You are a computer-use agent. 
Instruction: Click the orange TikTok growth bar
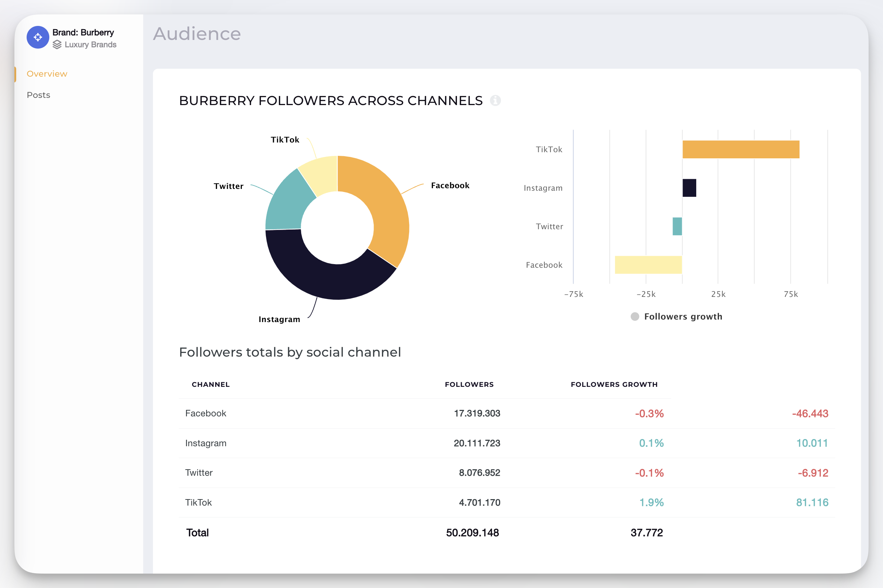[741, 149]
